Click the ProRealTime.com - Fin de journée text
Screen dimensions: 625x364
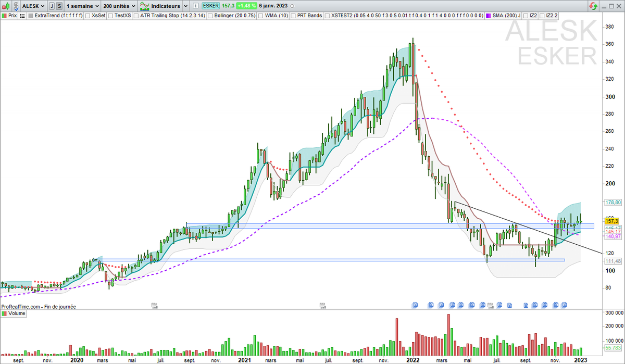(x=39, y=307)
